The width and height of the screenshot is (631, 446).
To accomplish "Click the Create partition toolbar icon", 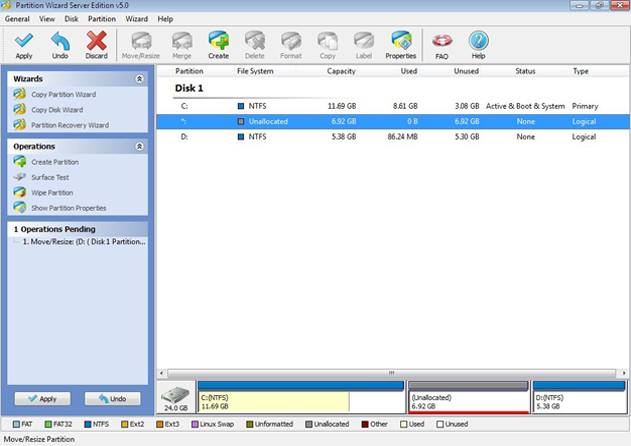I will (218, 44).
